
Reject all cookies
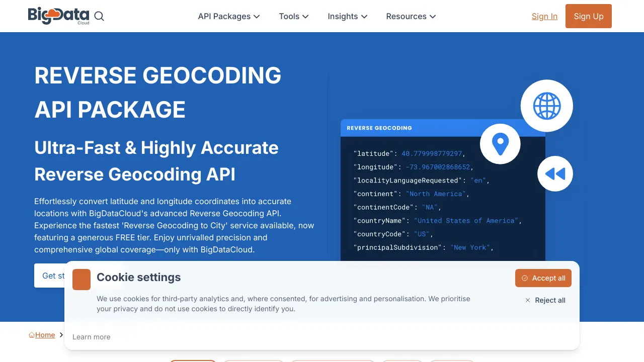[x=545, y=300]
